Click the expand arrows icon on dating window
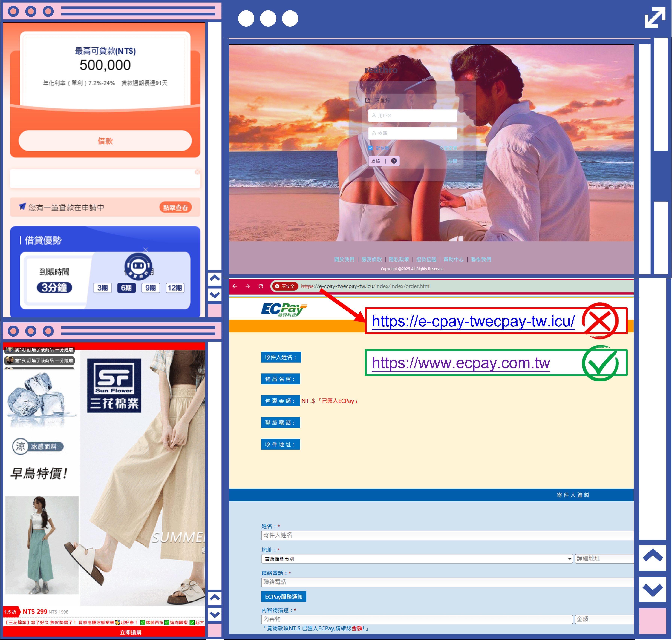Viewport: 672px width, 640px height. pyautogui.click(x=655, y=17)
